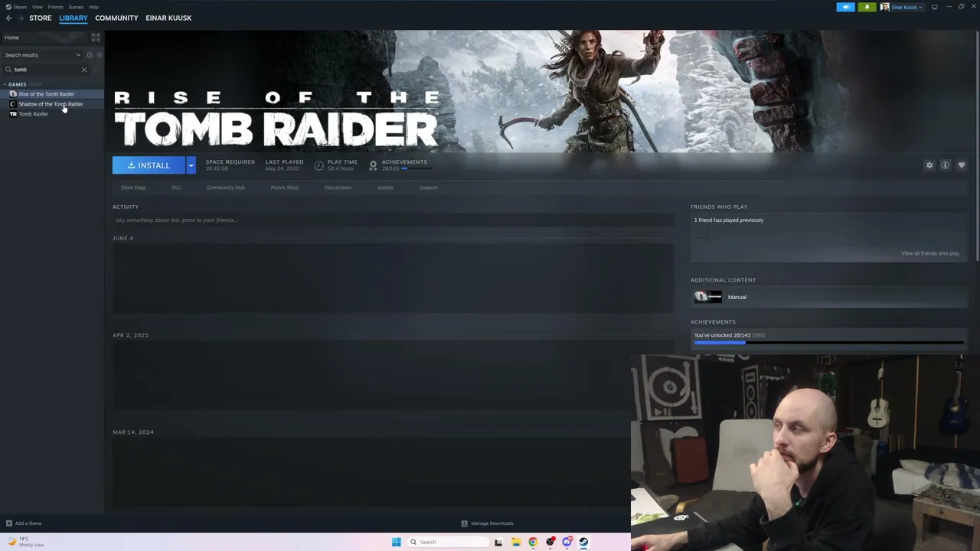Switch to the LIBRARY tab
The image size is (980, 551).
point(73,18)
